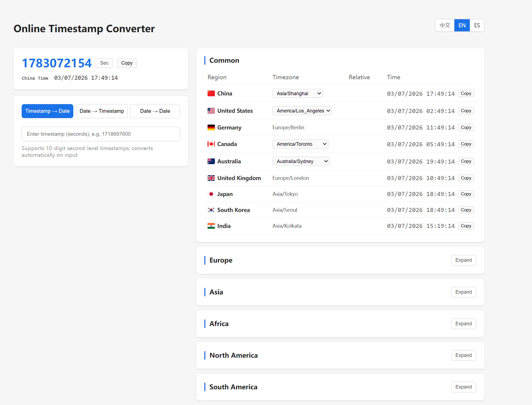Click the Relative column header
This screenshot has width=532, height=405.
coord(359,77)
